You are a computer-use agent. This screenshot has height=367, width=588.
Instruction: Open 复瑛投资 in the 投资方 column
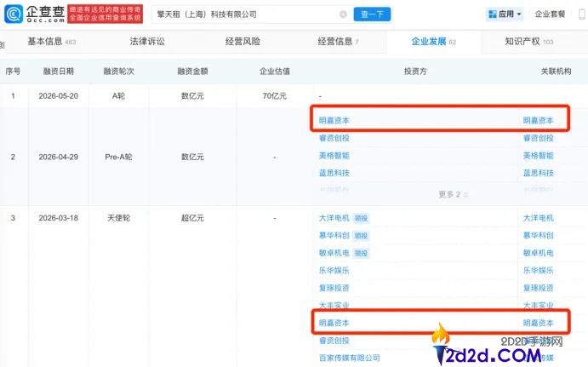coord(334,288)
